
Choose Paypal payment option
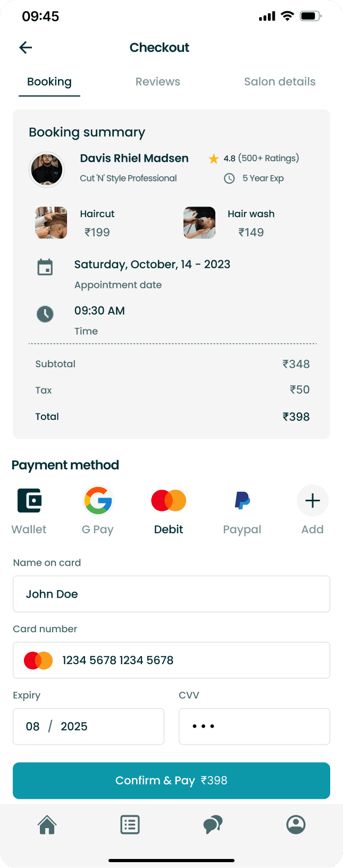(242, 501)
